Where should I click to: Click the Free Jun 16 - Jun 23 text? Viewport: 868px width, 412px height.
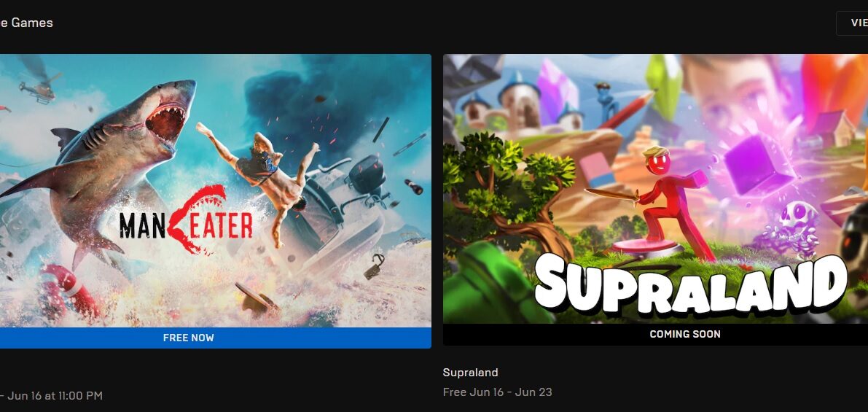[x=497, y=392]
